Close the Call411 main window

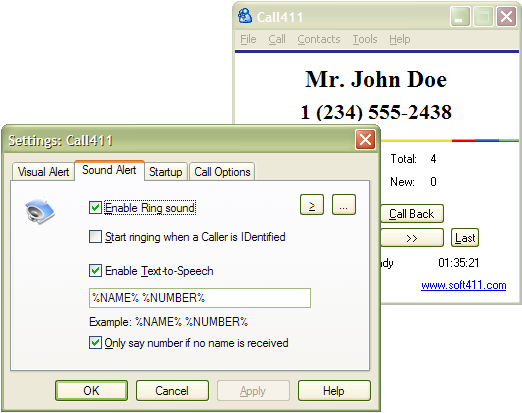pos(506,17)
